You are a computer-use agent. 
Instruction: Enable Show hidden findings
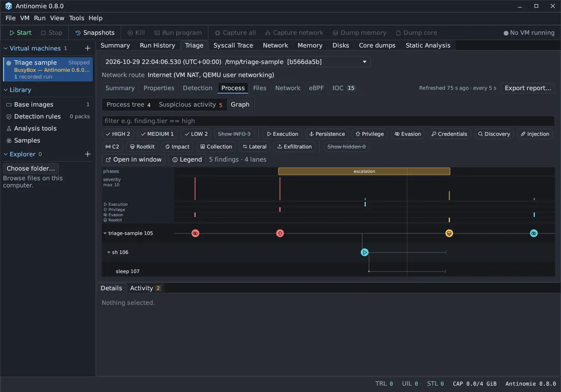coord(346,147)
